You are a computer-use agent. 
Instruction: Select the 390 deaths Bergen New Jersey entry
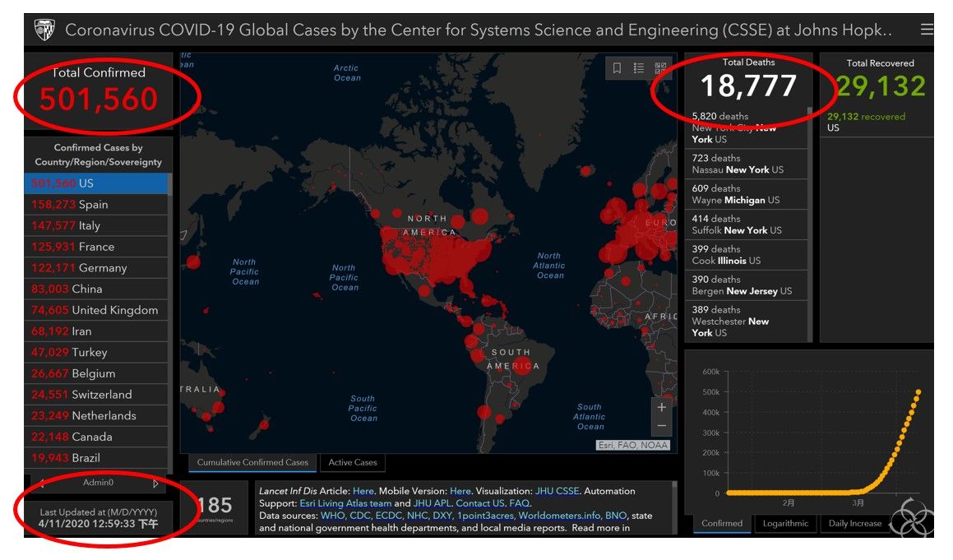[x=746, y=285]
